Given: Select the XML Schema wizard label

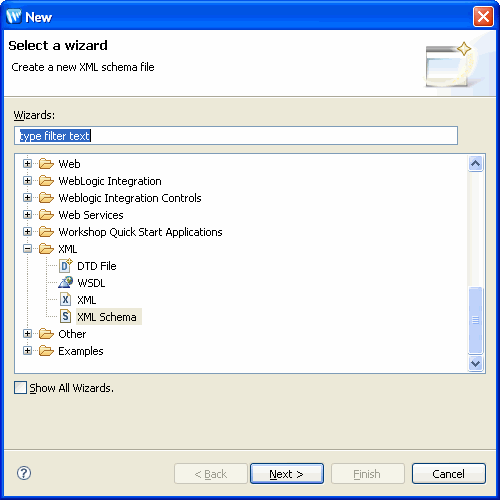Looking at the screenshot, I should click(x=107, y=317).
